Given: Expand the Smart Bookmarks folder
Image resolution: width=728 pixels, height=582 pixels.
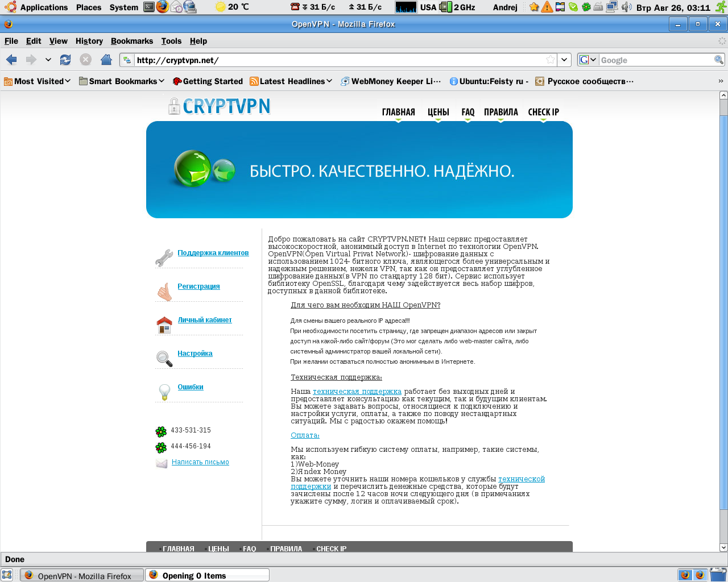Looking at the screenshot, I should coord(122,81).
